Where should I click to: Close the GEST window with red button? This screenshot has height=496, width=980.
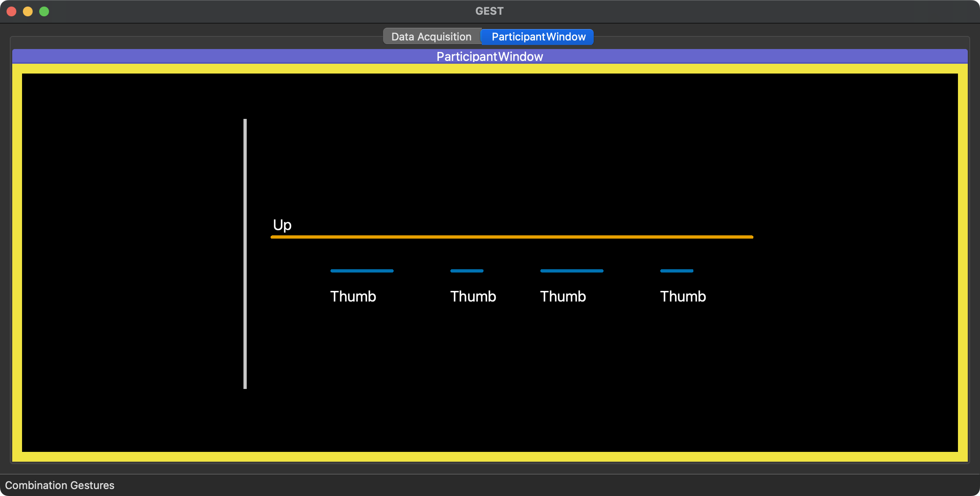[11, 11]
